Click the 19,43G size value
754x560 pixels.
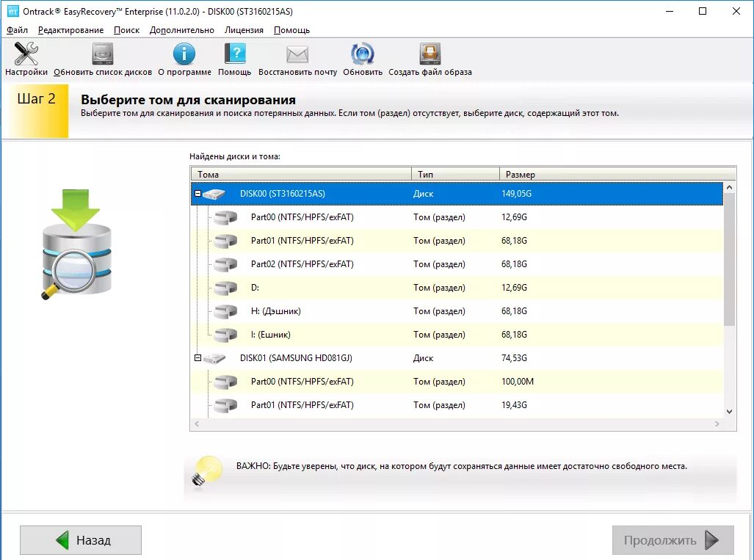(514, 405)
